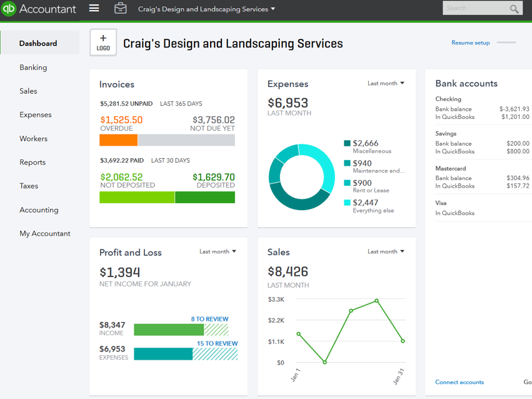Open the Sales card's Last month dropdown
This screenshot has width=532, height=399.
386,251
